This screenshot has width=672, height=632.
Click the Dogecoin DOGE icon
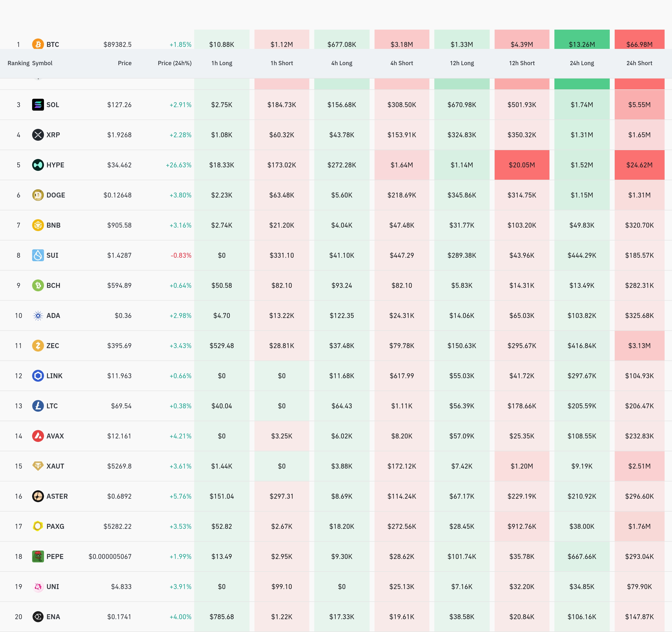pos(38,195)
